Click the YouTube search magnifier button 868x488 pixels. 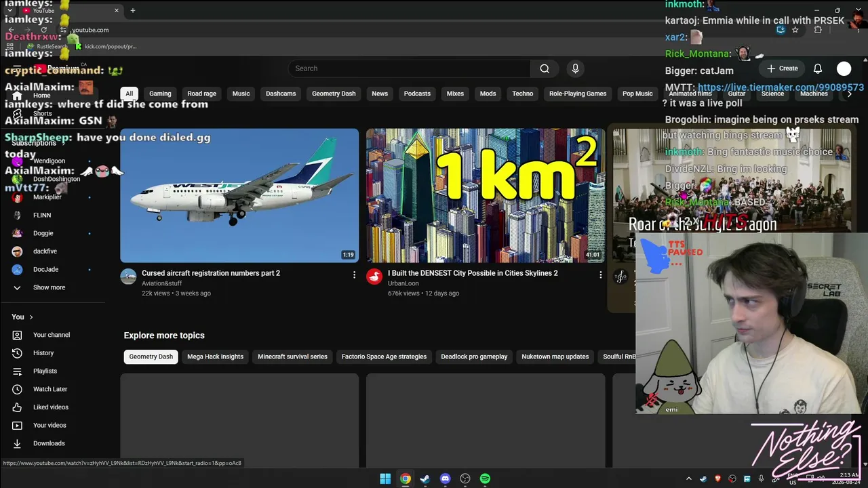tap(545, 68)
